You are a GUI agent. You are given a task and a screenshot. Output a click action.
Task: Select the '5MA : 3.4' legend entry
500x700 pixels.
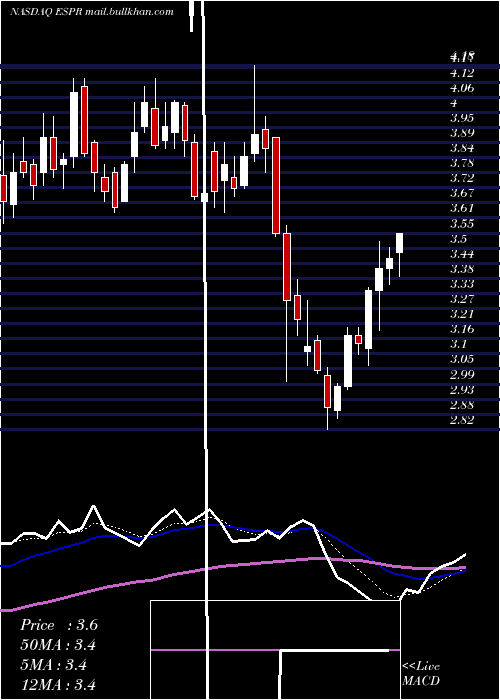53,665
